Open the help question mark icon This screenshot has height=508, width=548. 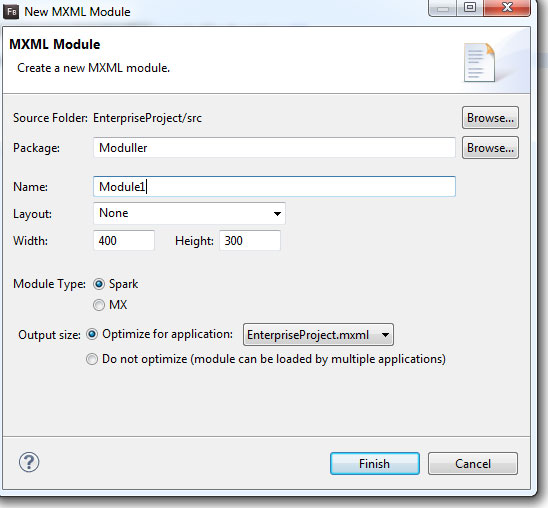pyautogui.click(x=29, y=463)
